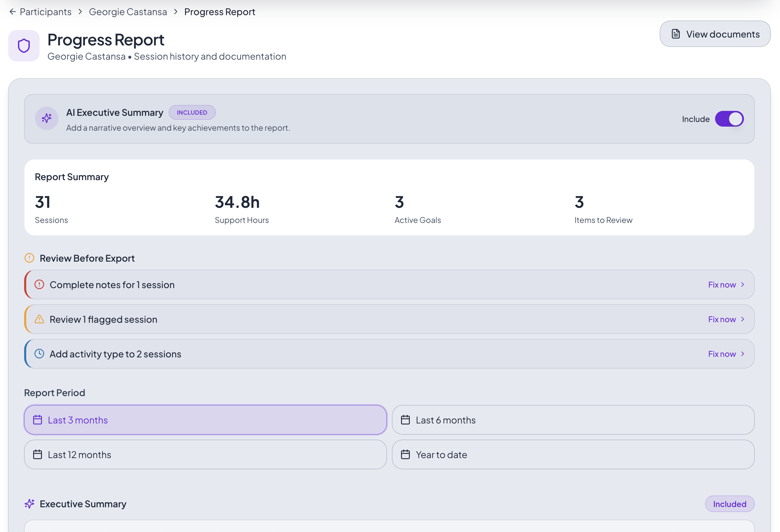Click the View documents button
The image size is (780, 532).
715,33
